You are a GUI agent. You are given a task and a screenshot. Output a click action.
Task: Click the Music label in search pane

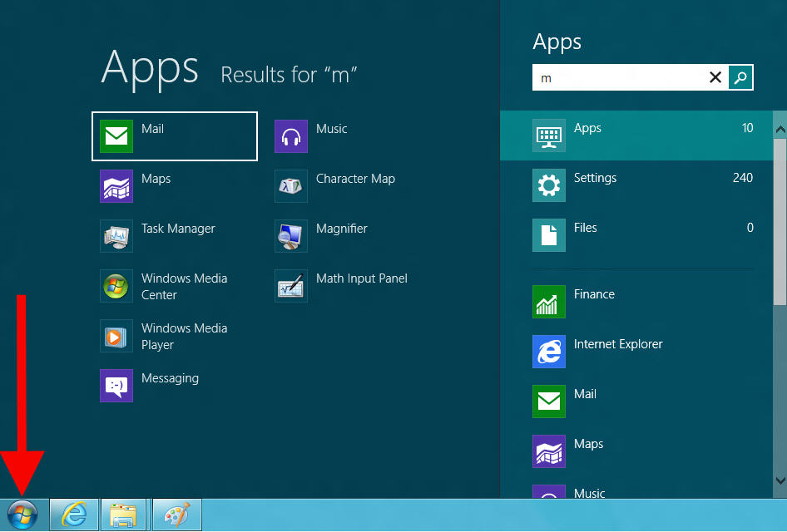point(589,494)
